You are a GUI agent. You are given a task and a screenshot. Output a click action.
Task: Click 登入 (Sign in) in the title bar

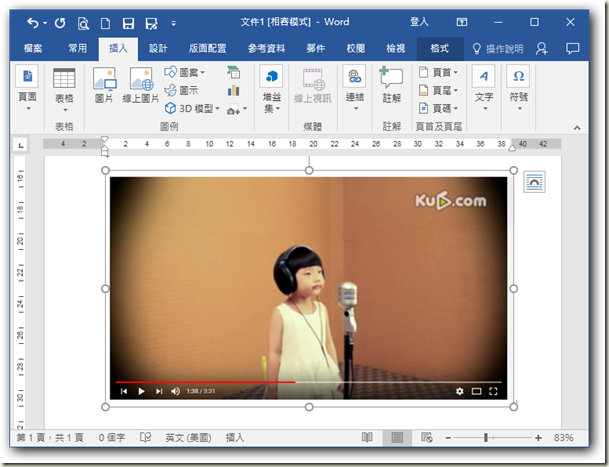pos(421,22)
